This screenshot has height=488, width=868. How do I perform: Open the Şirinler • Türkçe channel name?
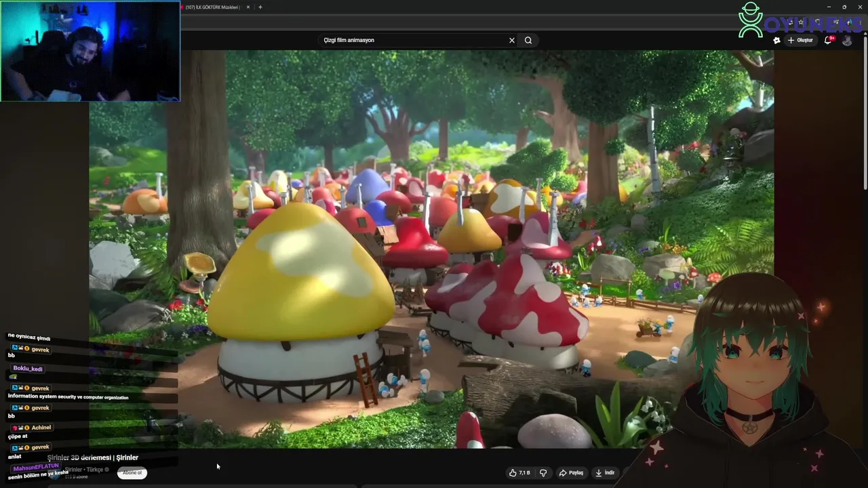pyautogui.click(x=83, y=470)
